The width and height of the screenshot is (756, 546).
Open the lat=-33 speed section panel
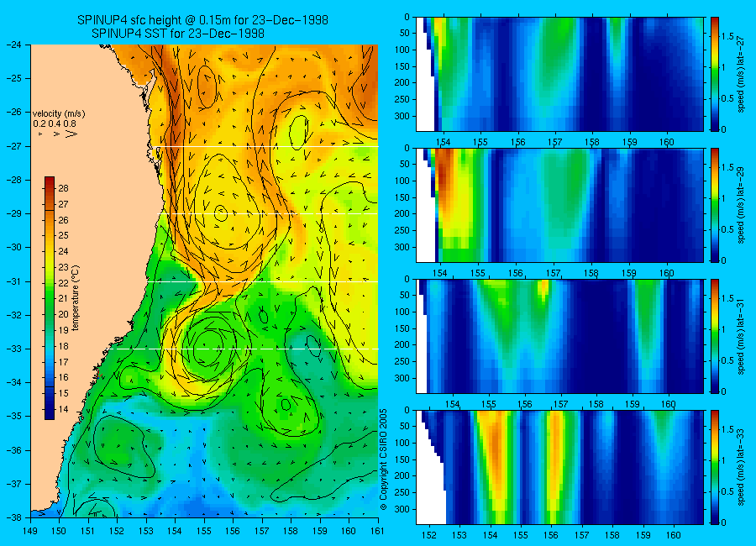click(559, 467)
